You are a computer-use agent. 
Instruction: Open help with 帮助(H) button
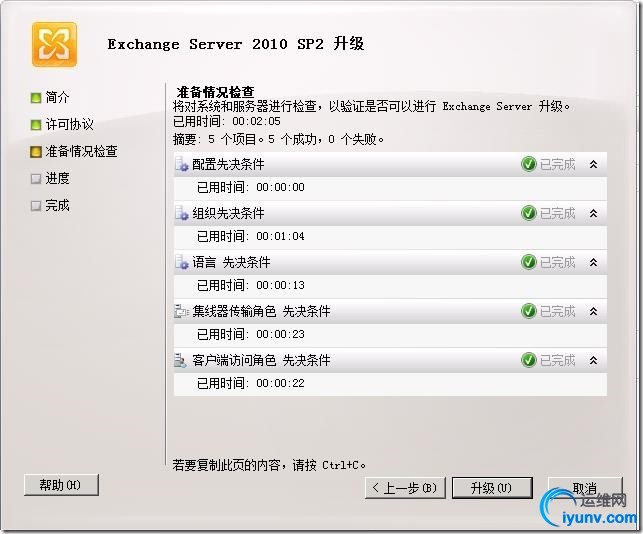point(61,485)
